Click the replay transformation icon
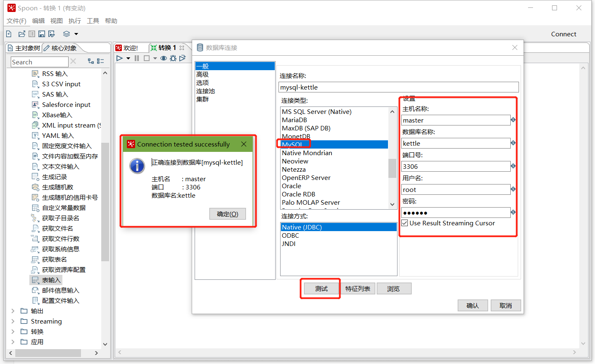This screenshot has height=364, width=595. (x=183, y=58)
